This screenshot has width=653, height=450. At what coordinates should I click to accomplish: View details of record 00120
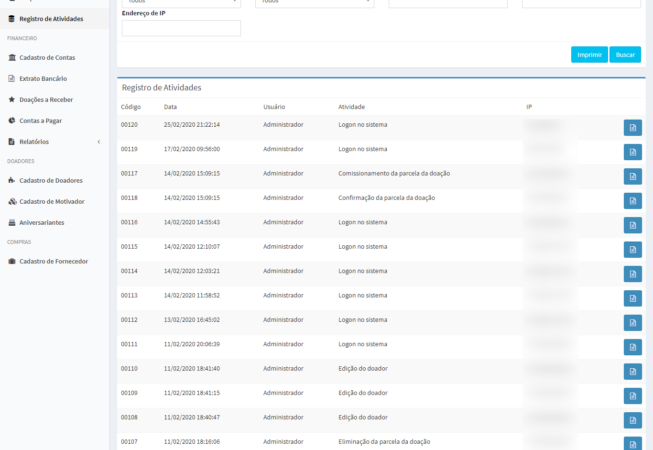(x=632, y=126)
